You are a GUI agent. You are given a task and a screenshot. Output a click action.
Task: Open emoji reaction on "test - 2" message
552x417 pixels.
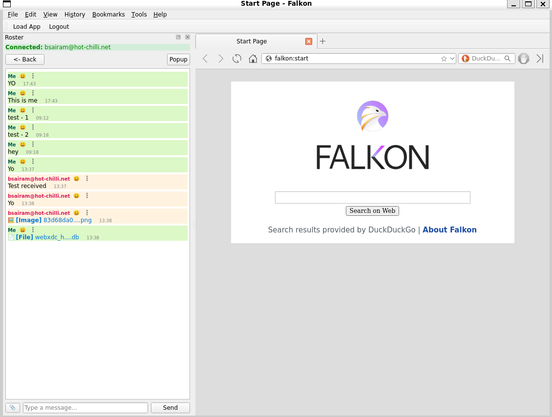pyautogui.click(x=23, y=127)
